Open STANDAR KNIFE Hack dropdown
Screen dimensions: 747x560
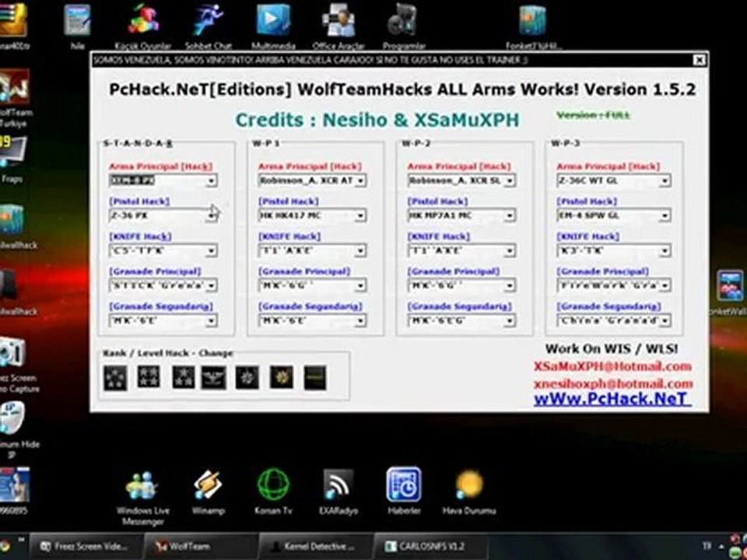pyautogui.click(x=163, y=250)
